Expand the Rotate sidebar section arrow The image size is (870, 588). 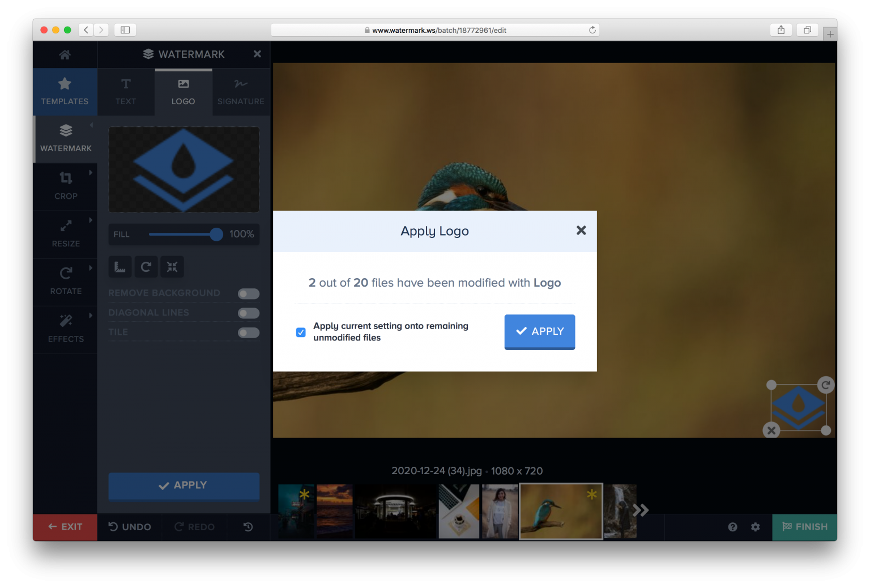pyautogui.click(x=91, y=268)
